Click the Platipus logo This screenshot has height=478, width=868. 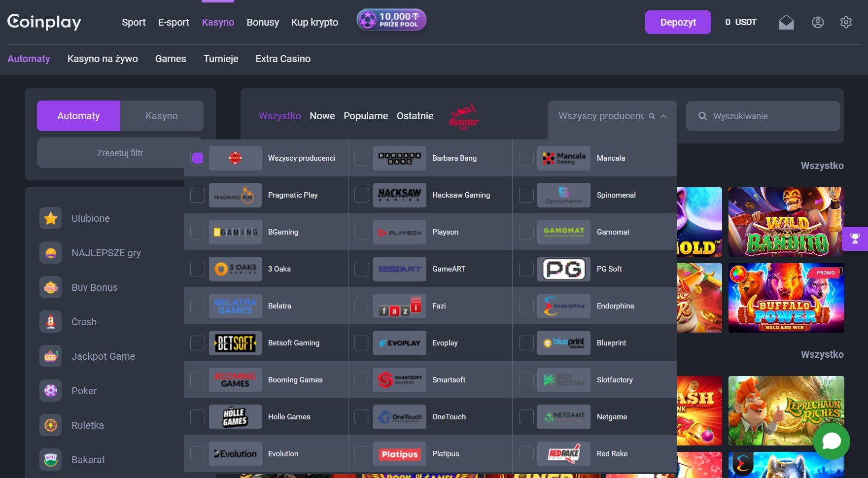click(400, 454)
